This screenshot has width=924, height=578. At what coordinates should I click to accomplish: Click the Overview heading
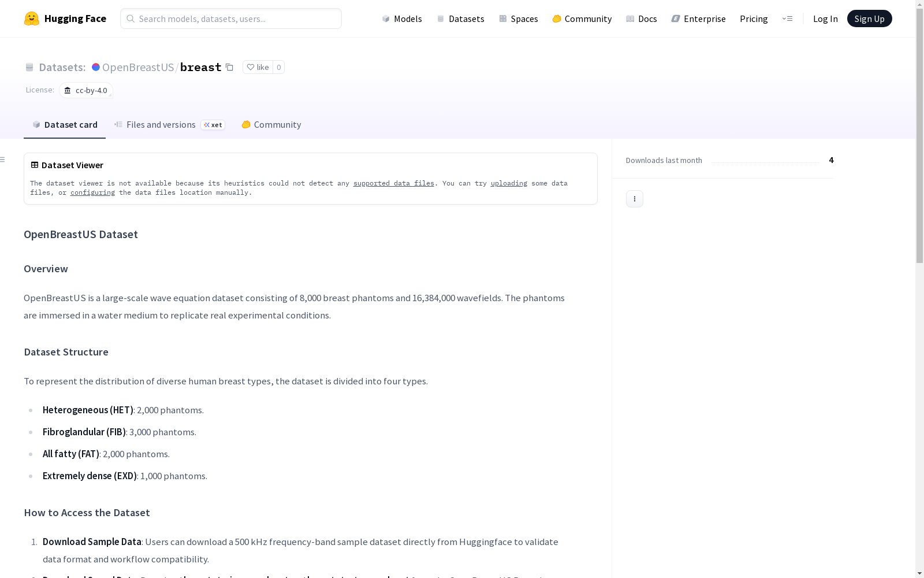click(46, 269)
